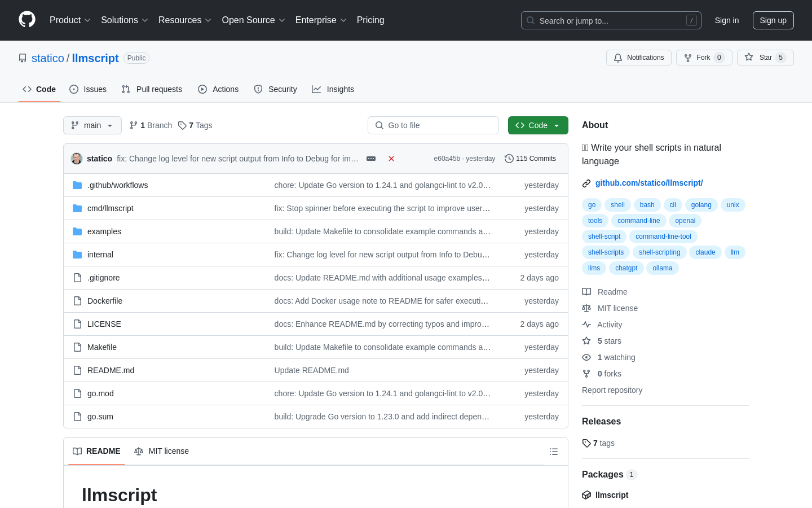812x508 pixels.
Task: Click folder icon next to cmd/llmscript
Action: tap(77, 208)
